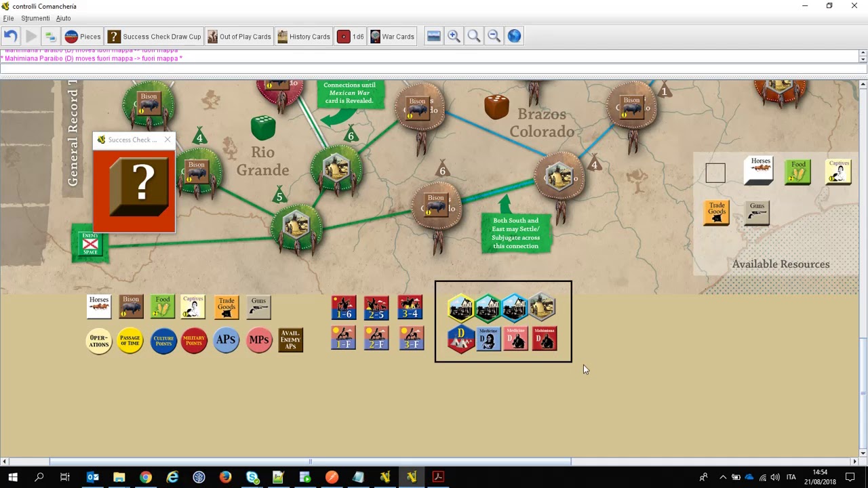Viewport: 868px width, 488px height.
Task: Open the War Cards window
Action: pos(392,37)
